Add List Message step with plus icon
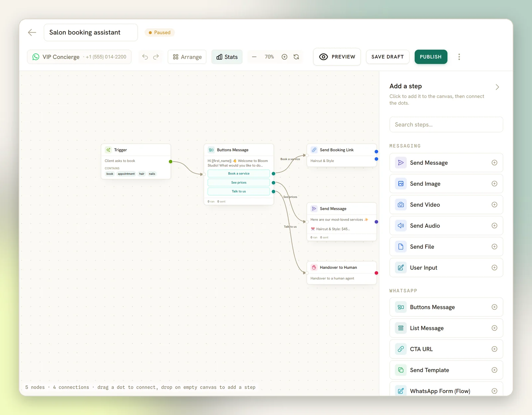 tap(494, 328)
